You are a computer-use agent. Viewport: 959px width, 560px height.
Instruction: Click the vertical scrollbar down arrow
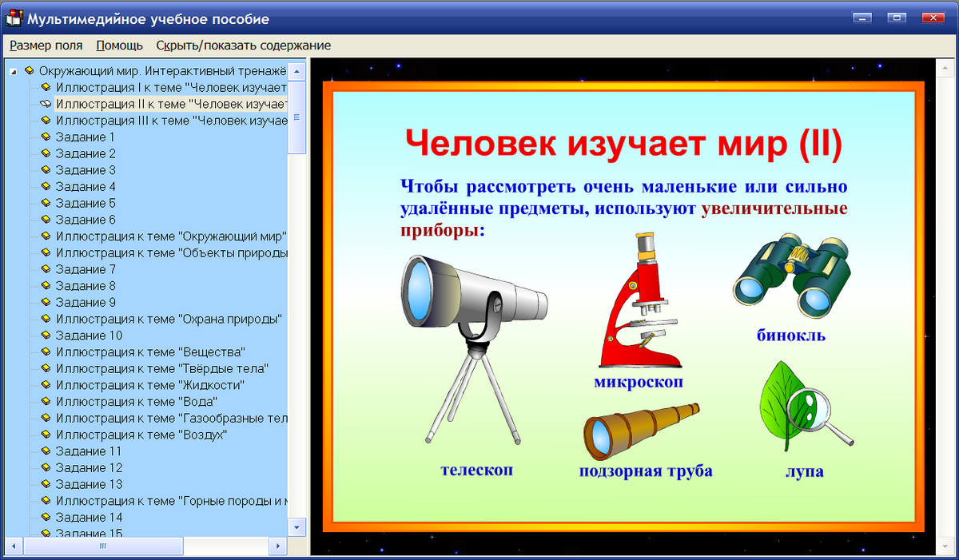click(x=296, y=527)
